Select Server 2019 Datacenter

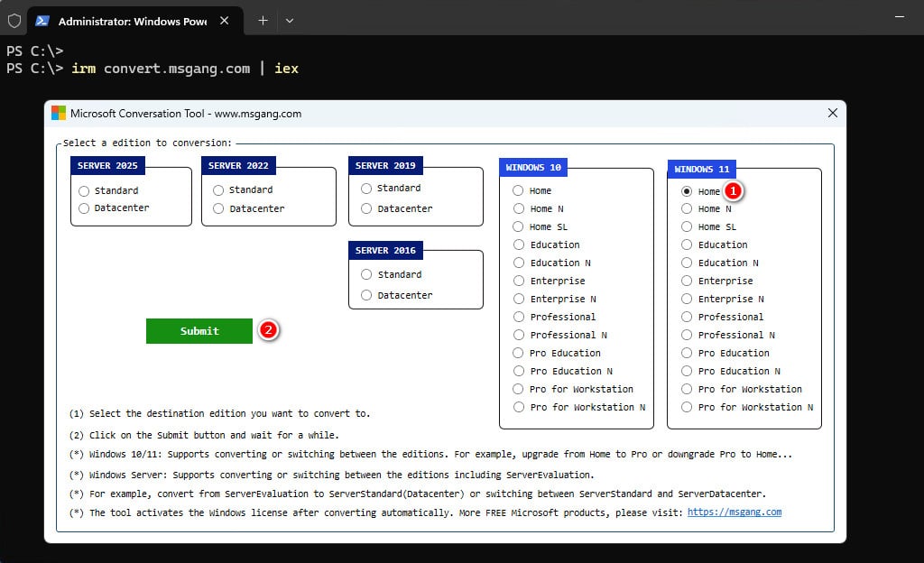tap(397, 208)
